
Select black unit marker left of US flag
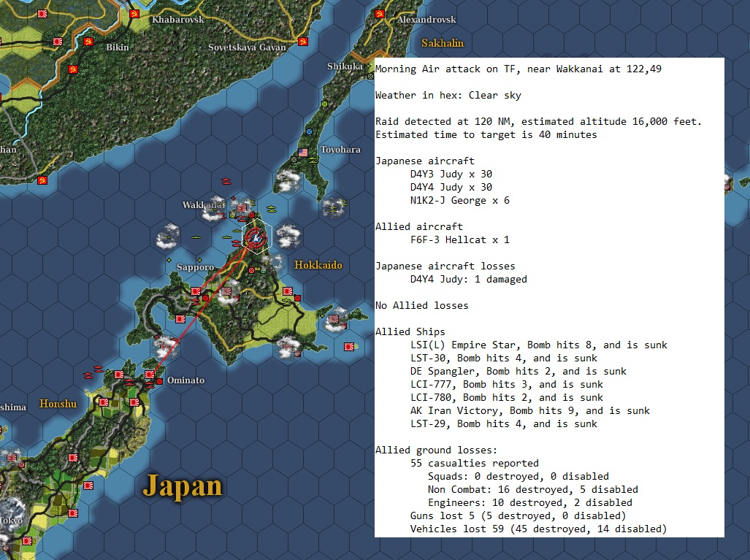click(x=294, y=159)
